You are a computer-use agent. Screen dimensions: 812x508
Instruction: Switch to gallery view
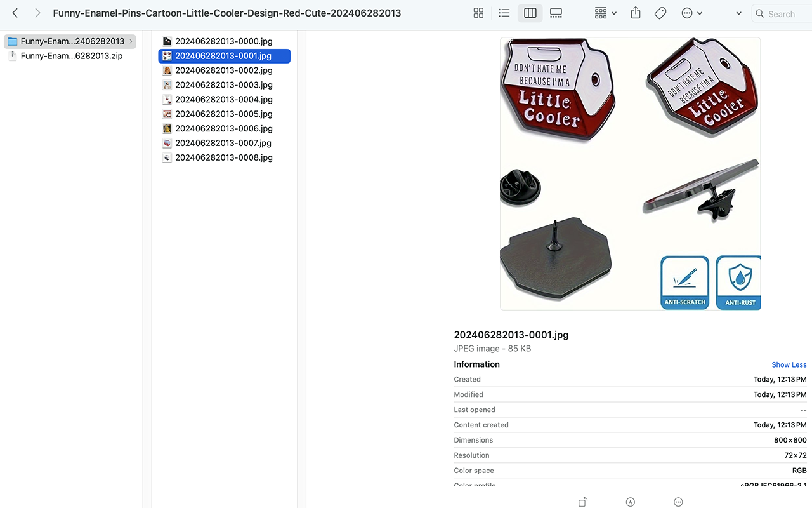[556, 13]
